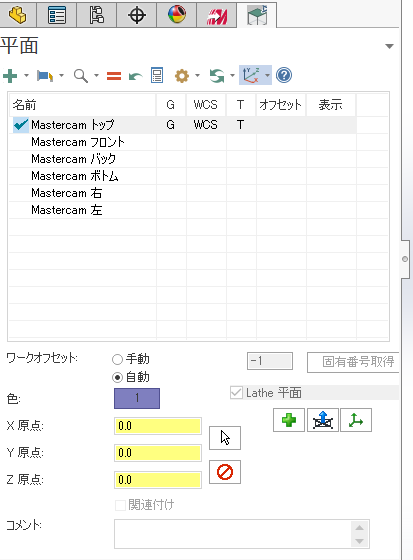This screenshot has height=560, width=413.
Task: Click the blue plane selection icon
Action: click(x=45, y=76)
